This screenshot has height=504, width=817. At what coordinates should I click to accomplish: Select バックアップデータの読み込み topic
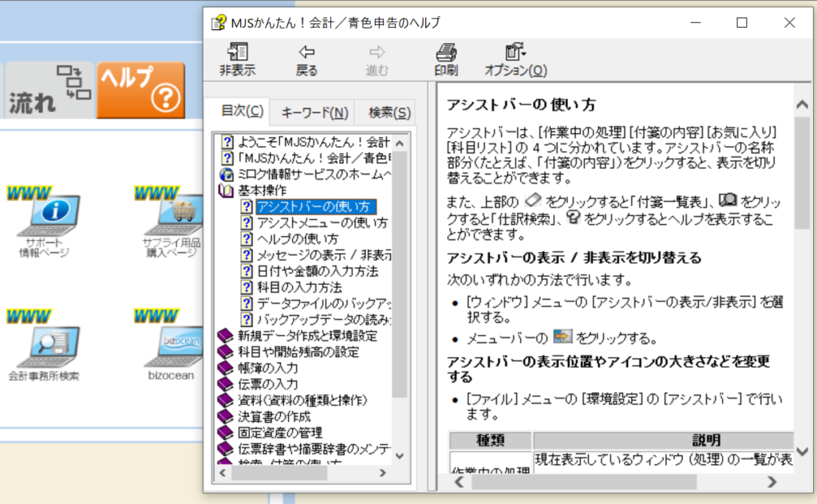pyautogui.click(x=324, y=320)
